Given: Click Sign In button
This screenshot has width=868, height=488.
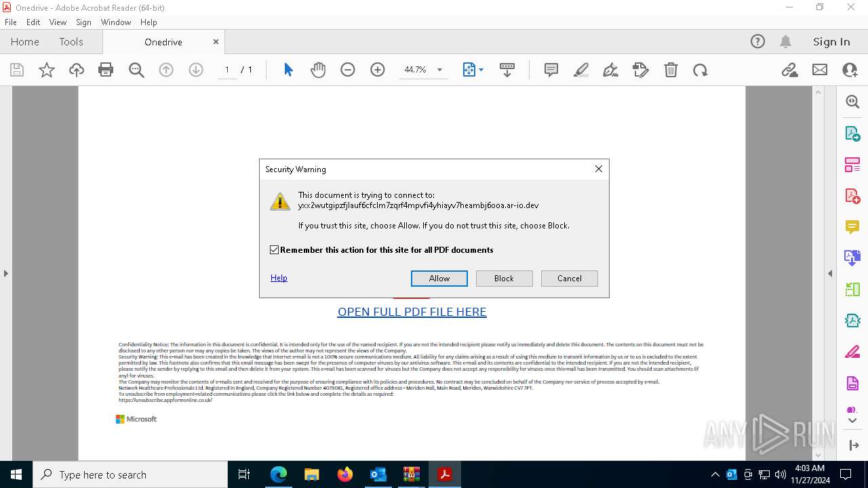Looking at the screenshot, I should [x=831, y=41].
